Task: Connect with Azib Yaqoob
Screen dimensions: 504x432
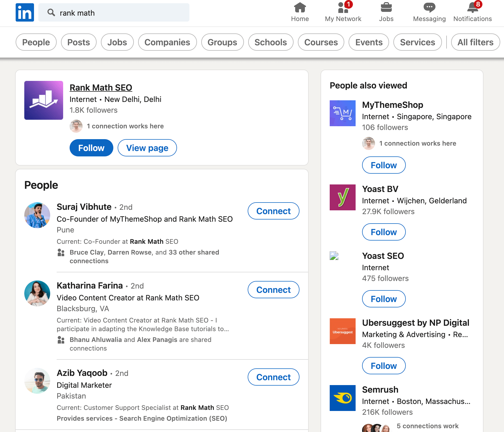Action: click(274, 377)
